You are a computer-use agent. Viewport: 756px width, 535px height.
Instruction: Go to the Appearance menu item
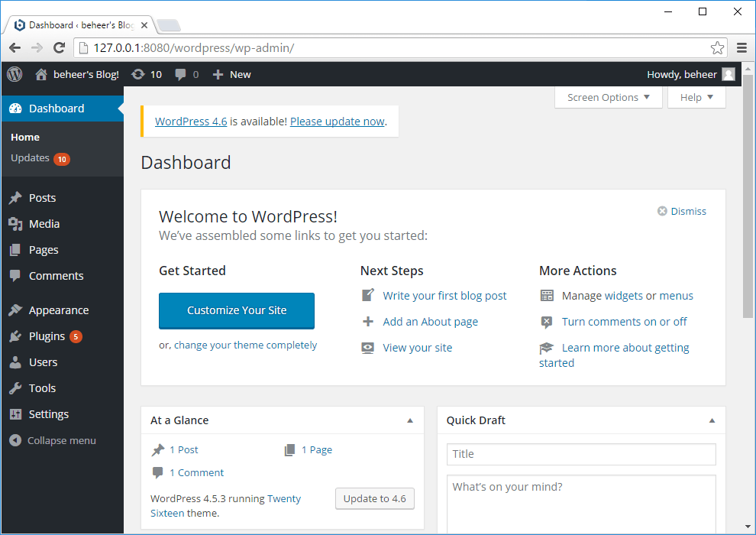(58, 310)
